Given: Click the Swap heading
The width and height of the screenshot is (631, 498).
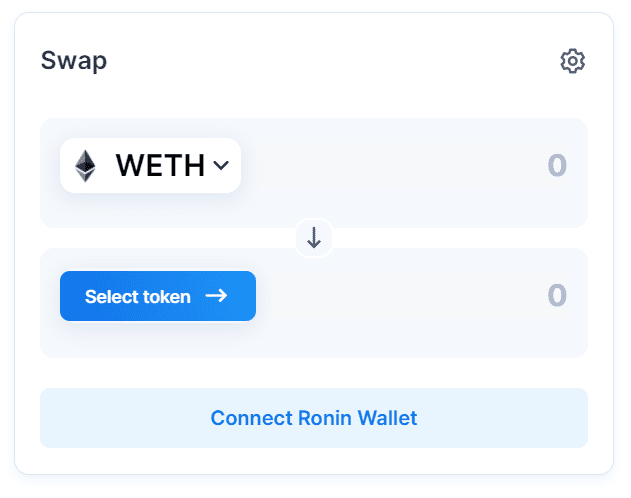Looking at the screenshot, I should 74,61.
